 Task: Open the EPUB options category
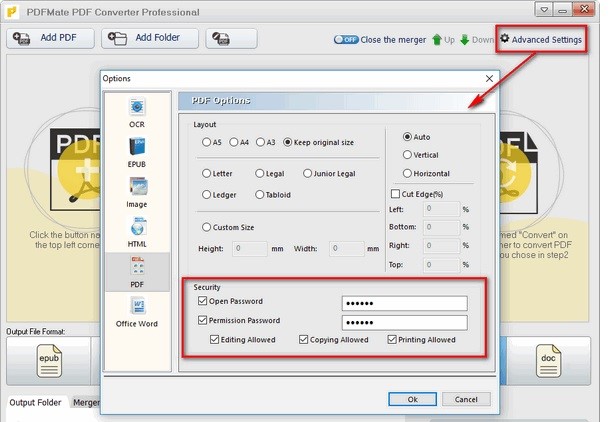tap(137, 153)
